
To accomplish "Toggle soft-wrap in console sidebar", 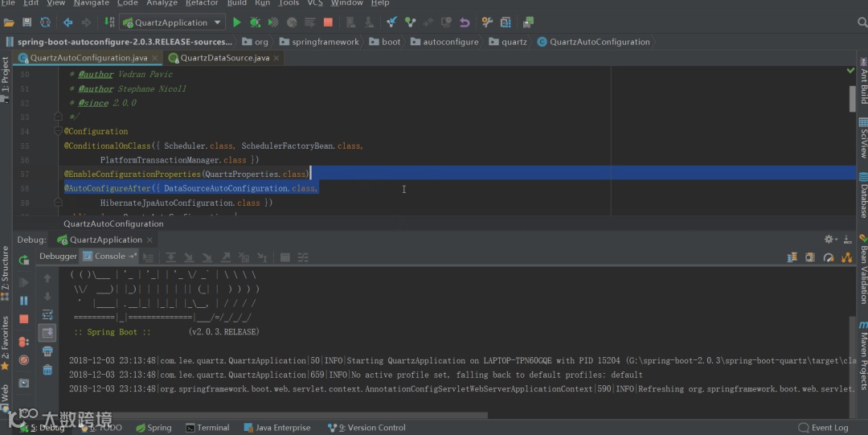I will 47,314.
